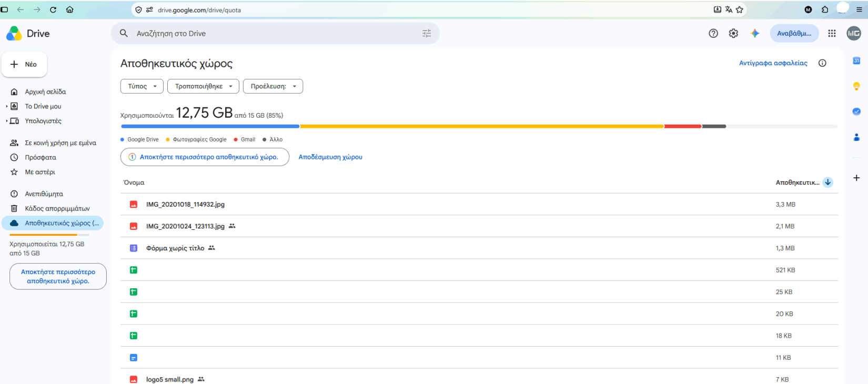Viewport: 868px width, 384px height.
Task: Click red Gmail segment of storage bar
Action: pyautogui.click(x=683, y=126)
